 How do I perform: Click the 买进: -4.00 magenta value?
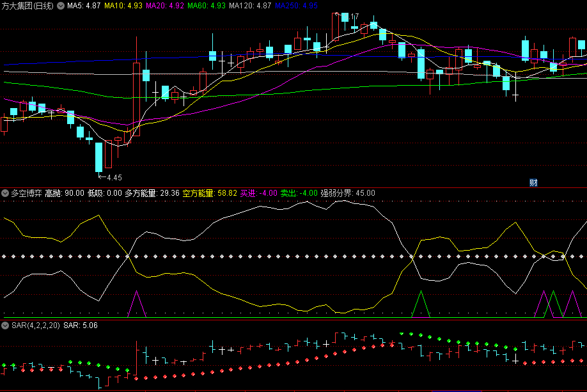pos(259,193)
